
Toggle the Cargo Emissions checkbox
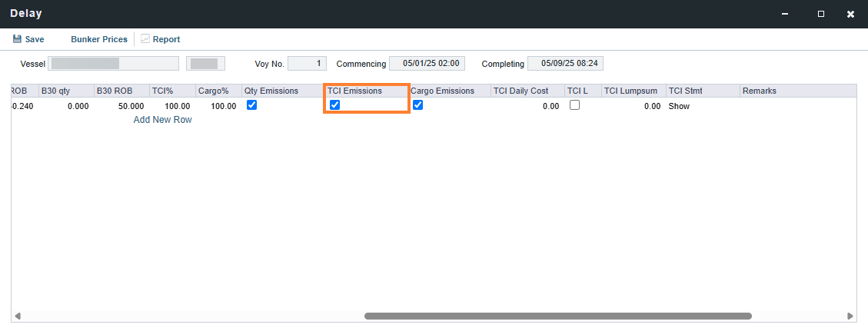tap(418, 105)
